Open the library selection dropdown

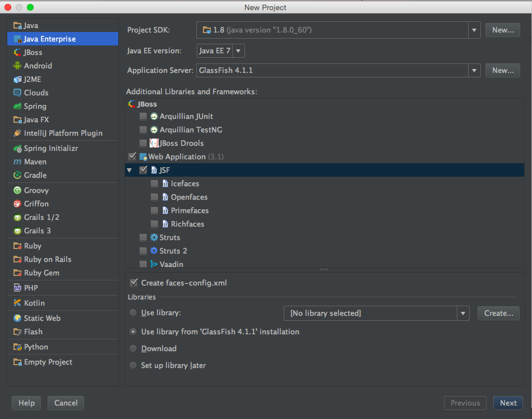coord(463,313)
